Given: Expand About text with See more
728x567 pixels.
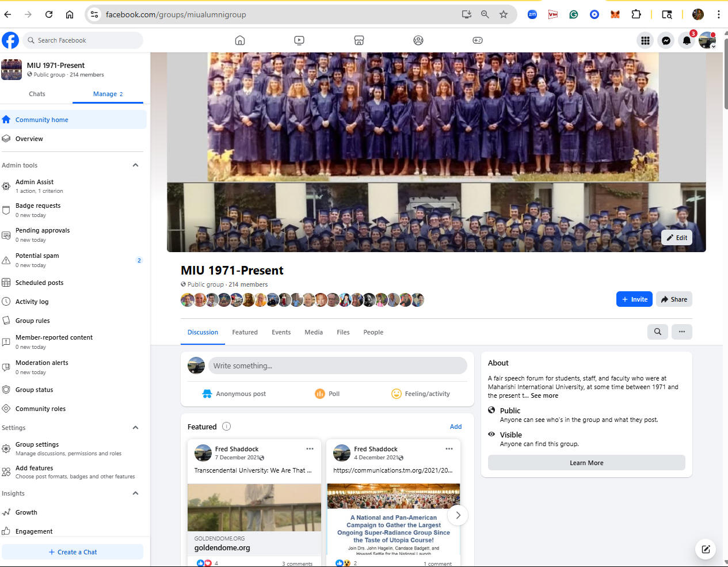Looking at the screenshot, I should pos(544,395).
